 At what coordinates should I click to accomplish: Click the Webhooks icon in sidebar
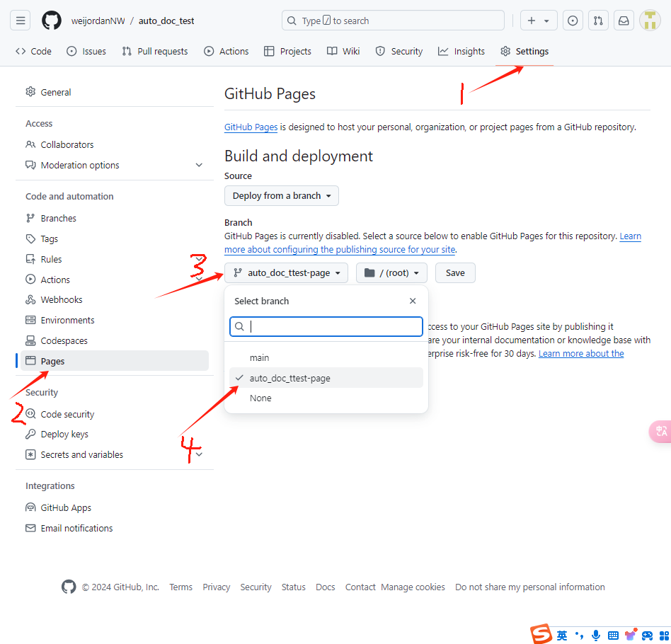(30, 299)
